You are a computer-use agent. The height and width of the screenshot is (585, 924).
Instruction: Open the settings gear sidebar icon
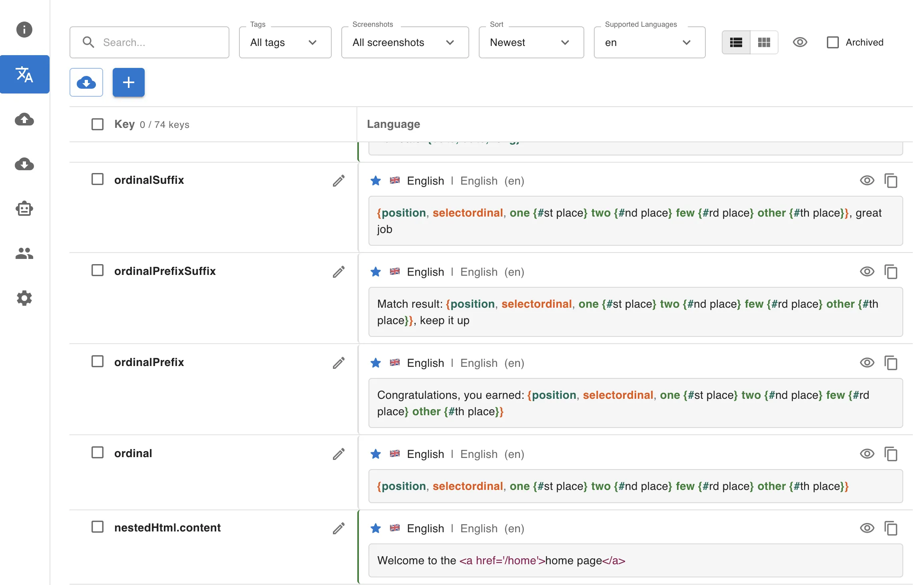(x=24, y=298)
